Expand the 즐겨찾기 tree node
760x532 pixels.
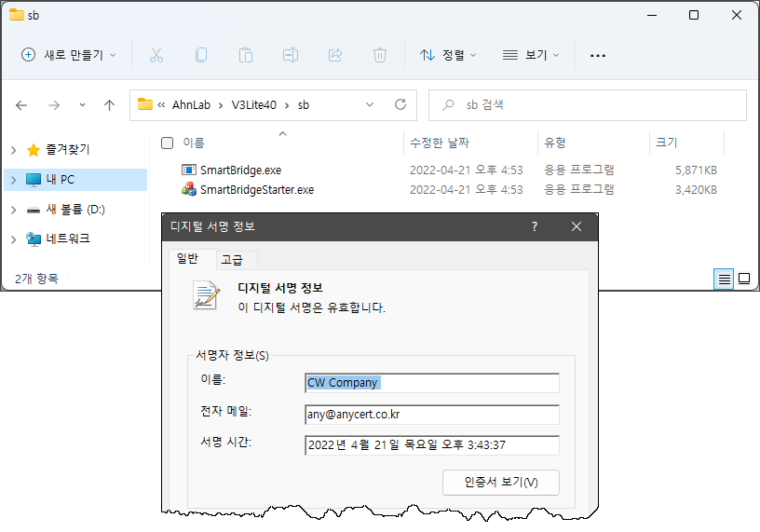click(x=14, y=150)
